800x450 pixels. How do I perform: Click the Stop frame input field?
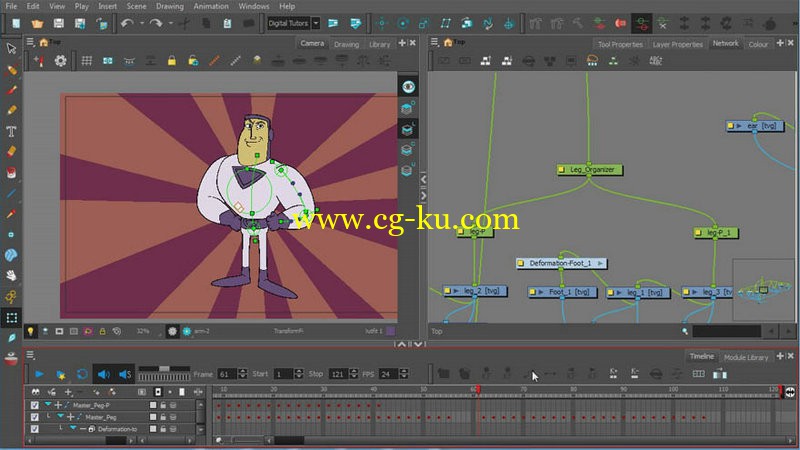337,374
